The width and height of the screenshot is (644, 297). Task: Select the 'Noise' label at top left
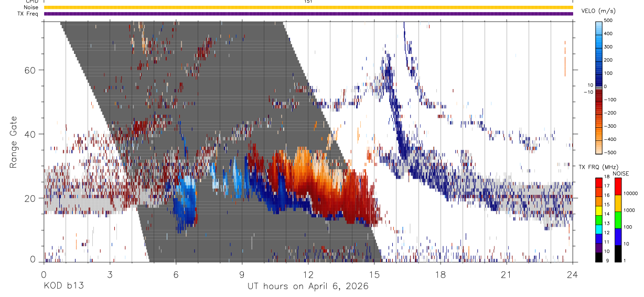30,8
